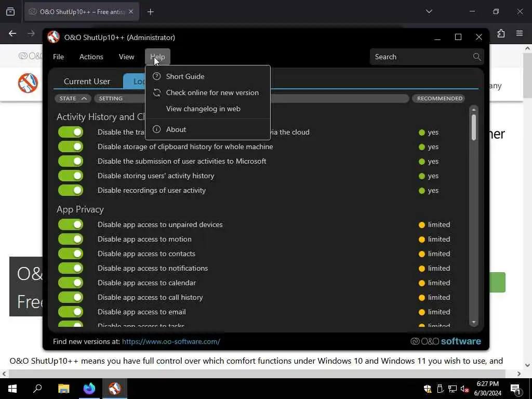Image resolution: width=532 pixels, height=399 pixels.
Task: Click the settings list scroll up arrow
Action: click(x=474, y=110)
